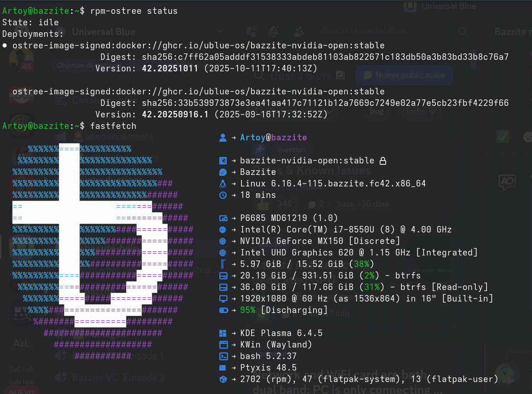Expand the Universal Blue server dropdown chevron in Discord
Image resolution: width=532 pixels, height=394 pixels.
220,31
